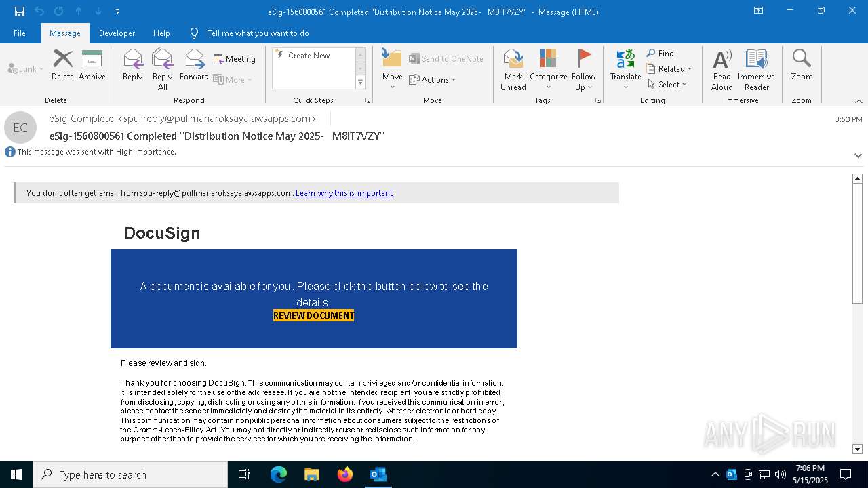The width and height of the screenshot is (868, 488).
Task: Open Task View on the taskbar
Action: [244, 474]
